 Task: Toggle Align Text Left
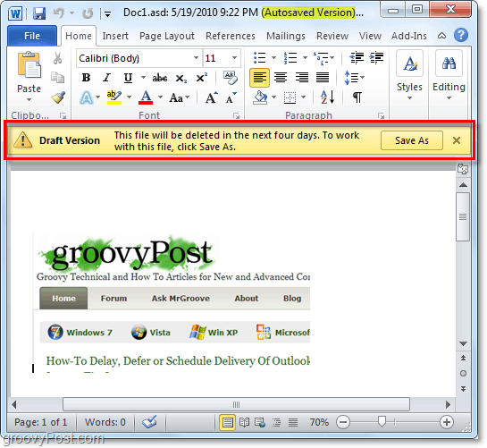click(x=259, y=78)
